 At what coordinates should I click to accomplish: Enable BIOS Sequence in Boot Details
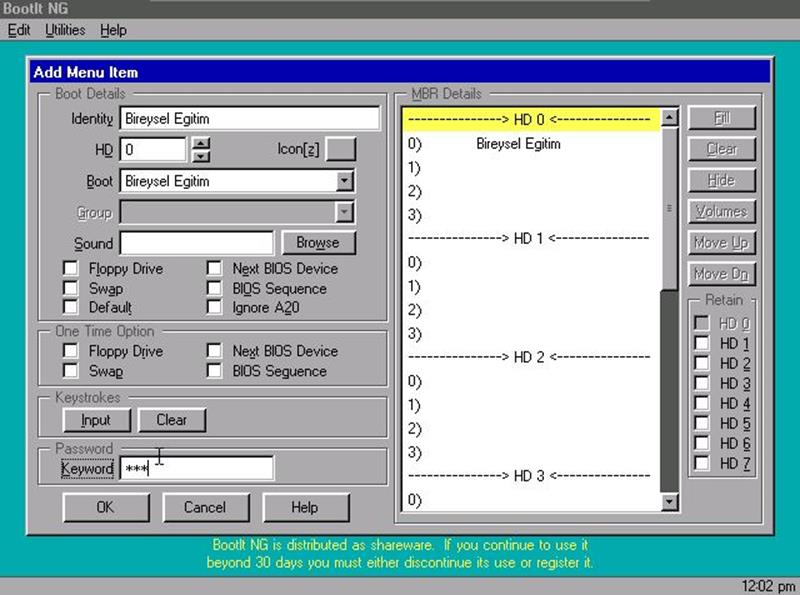(214, 288)
